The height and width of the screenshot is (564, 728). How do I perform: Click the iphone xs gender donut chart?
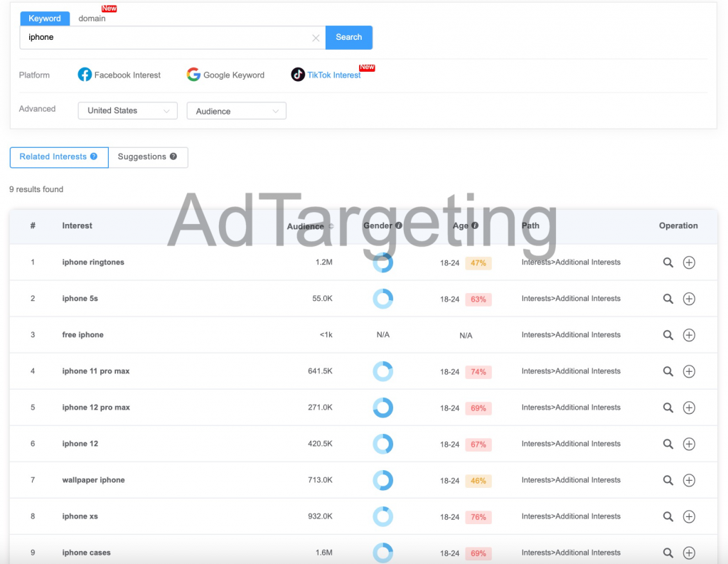(383, 516)
